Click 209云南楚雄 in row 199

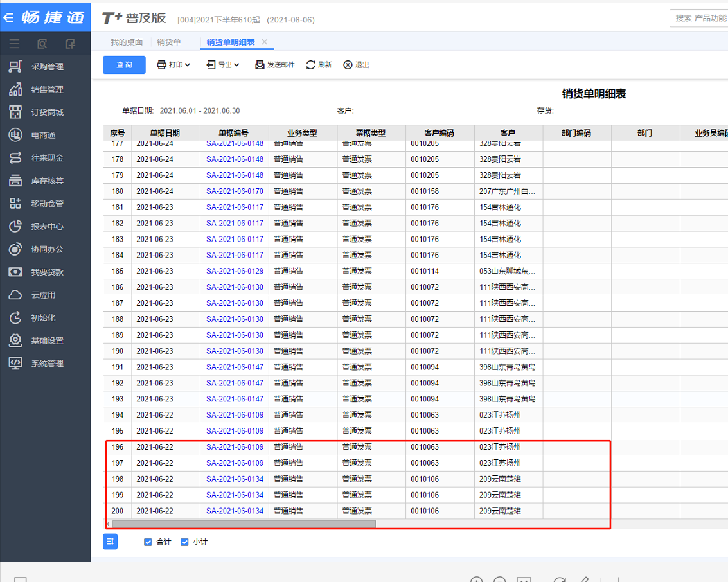[500, 495]
